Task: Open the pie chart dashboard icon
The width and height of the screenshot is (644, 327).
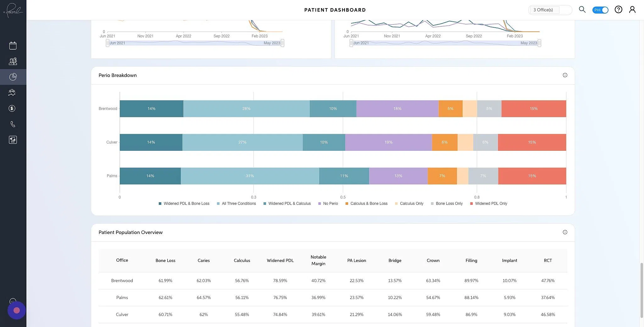Action: [13, 77]
